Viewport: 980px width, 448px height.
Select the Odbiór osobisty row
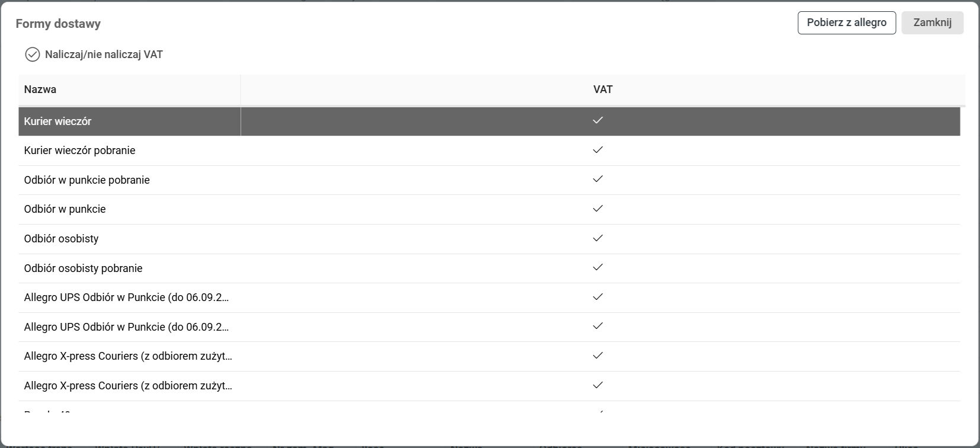coord(61,239)
